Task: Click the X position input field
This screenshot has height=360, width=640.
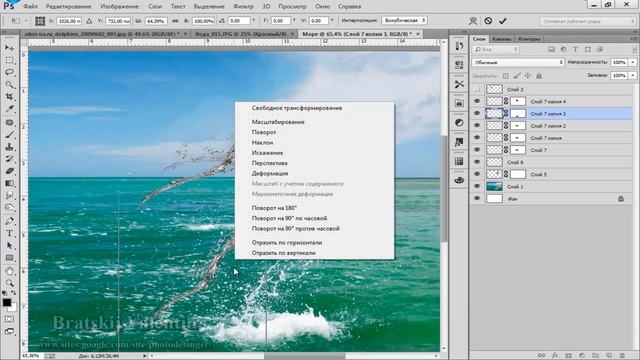Action: (x=69, y=21)
